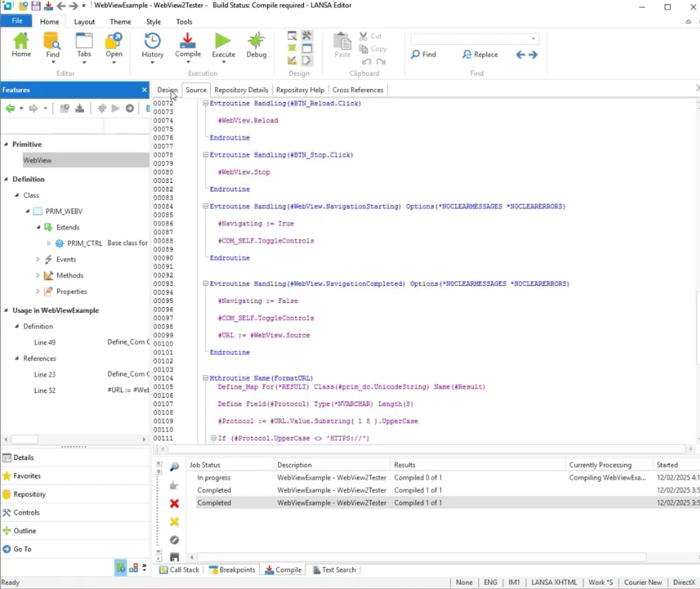Open the File menu
700x589 pixels.
click(17, 21)
